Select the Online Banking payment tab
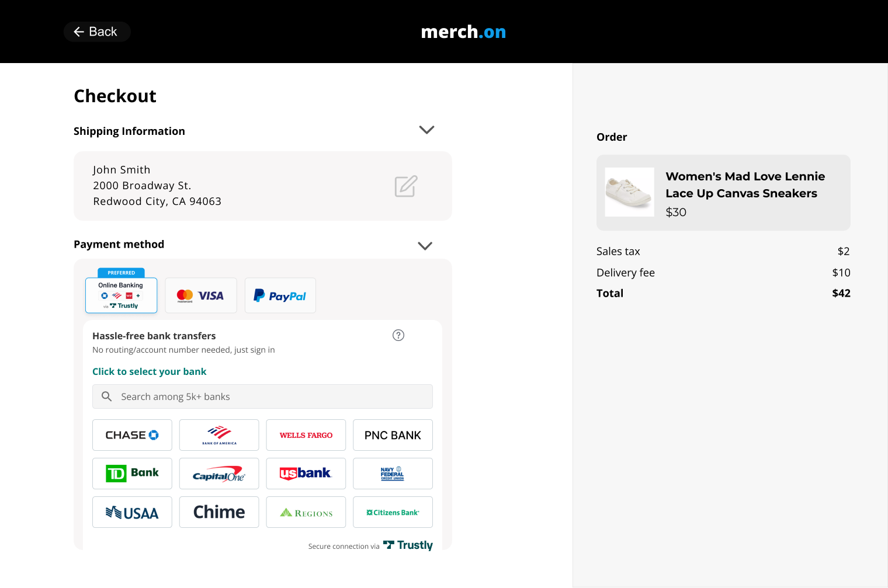The width and height of the screenshot is (888, 588). pos(121,295)
